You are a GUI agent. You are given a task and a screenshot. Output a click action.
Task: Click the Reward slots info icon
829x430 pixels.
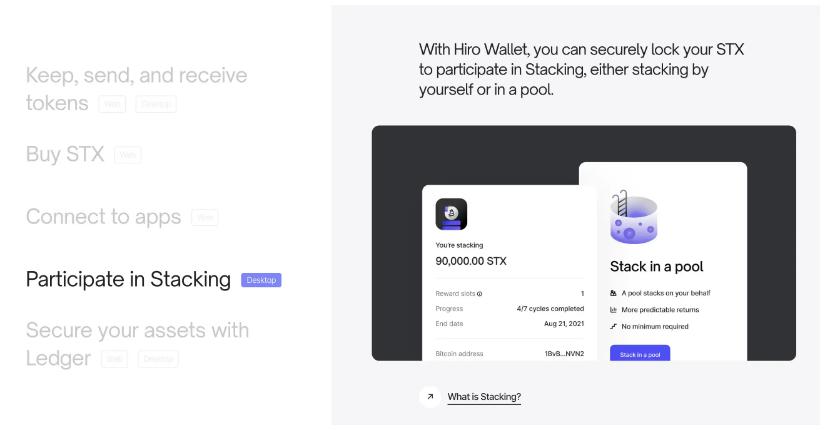480,293
